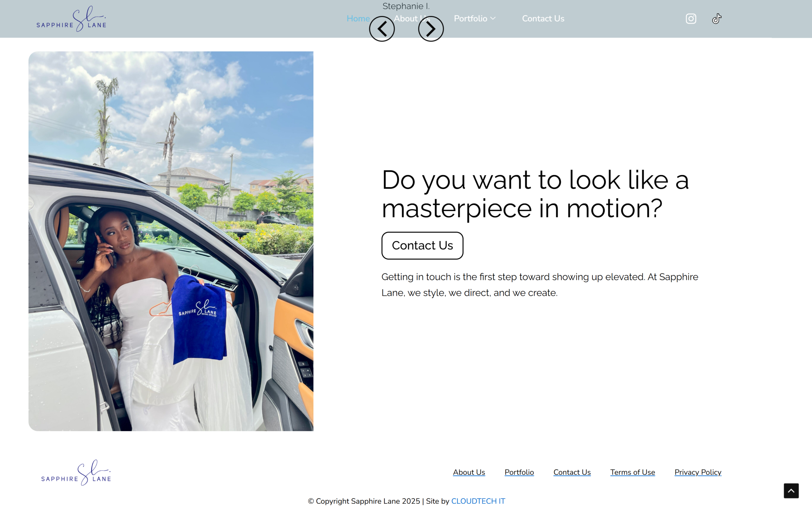The width and height of the screenshot is (812, 512).
Task: Open Portfolio footer link
Action: 519,472
